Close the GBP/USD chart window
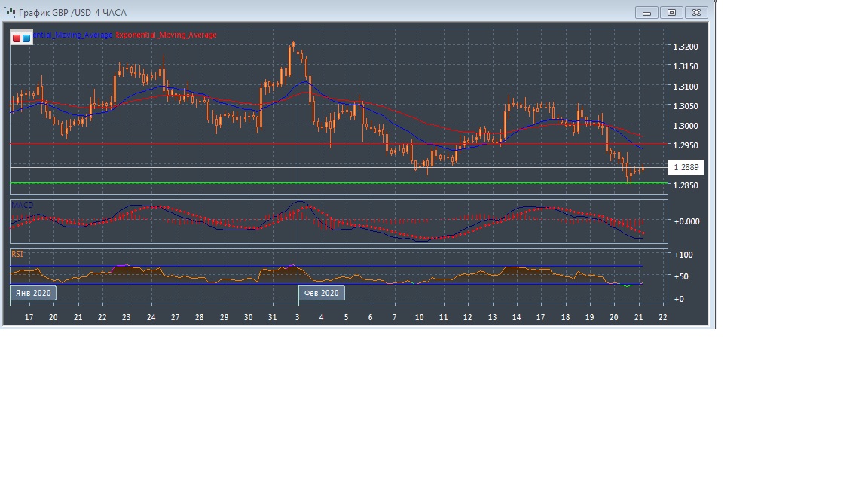Image resolution: width=868 pixels, height=488 pixels. pyautogui.click(x=697, y=12)
